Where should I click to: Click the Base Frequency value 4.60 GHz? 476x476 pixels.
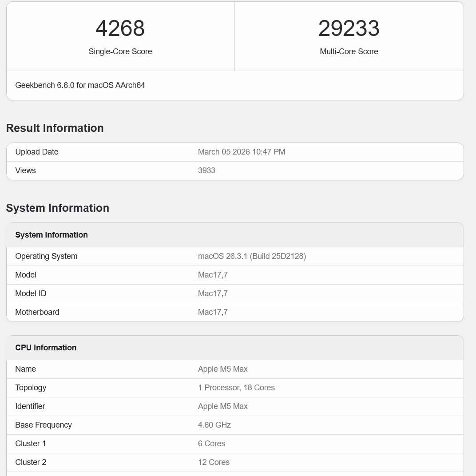click(214, 425)
